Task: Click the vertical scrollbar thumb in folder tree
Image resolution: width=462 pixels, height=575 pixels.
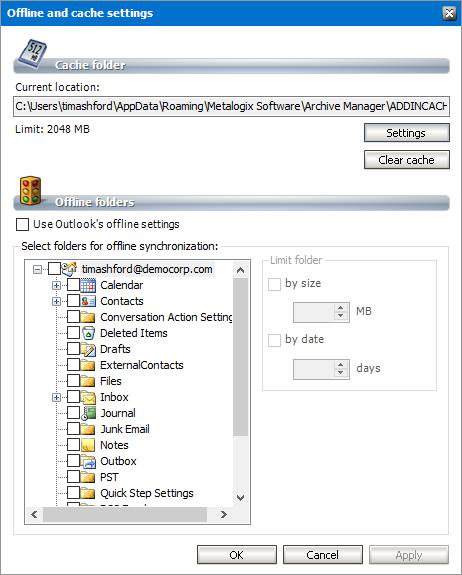Action: (x=241, y=357)
